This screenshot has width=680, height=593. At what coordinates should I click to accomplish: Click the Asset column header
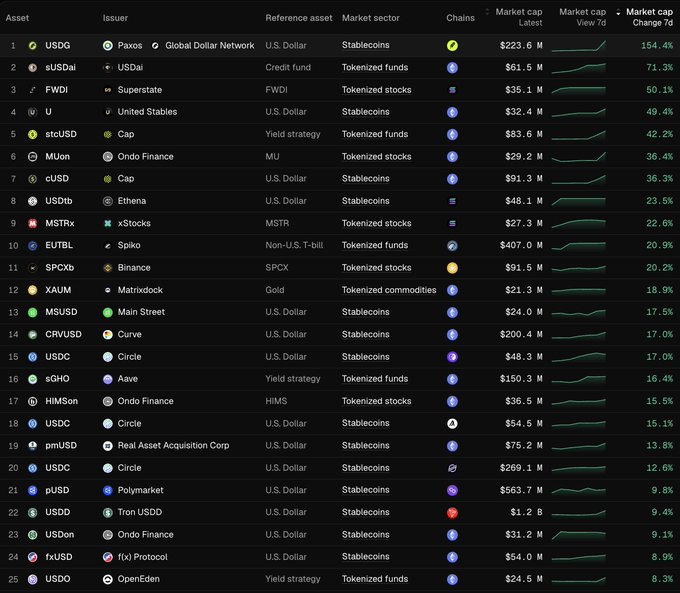(17, 18)
